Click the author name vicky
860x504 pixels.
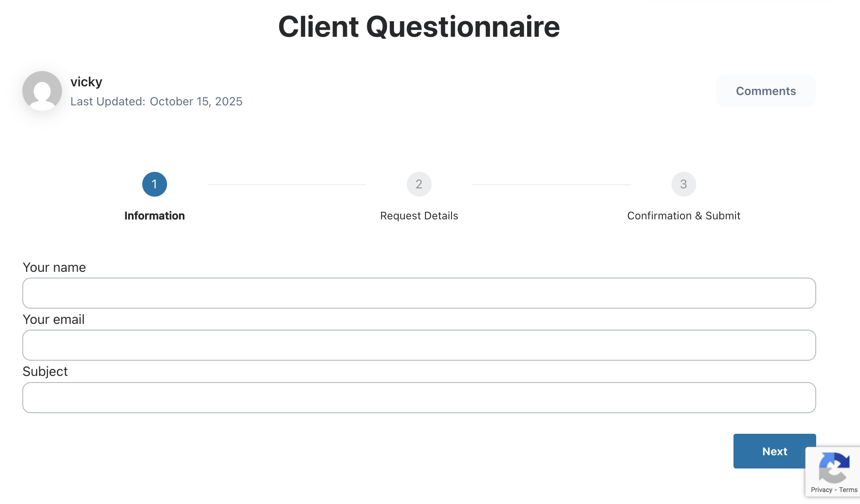[86, 82]
